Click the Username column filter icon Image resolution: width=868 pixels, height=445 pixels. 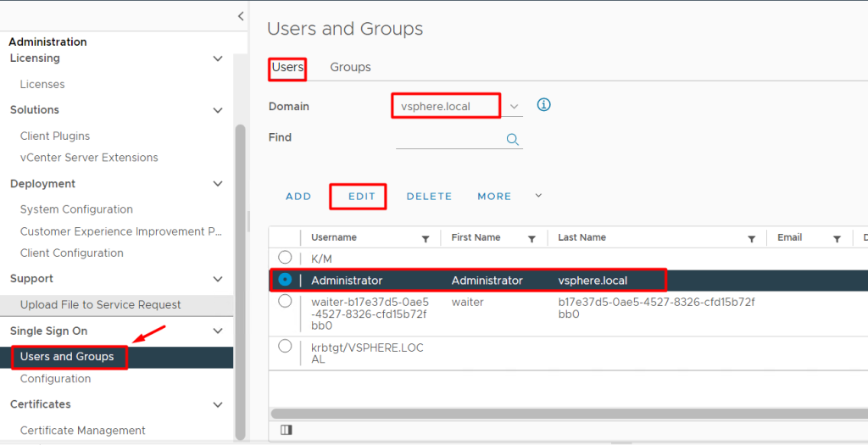click(426, 239)
